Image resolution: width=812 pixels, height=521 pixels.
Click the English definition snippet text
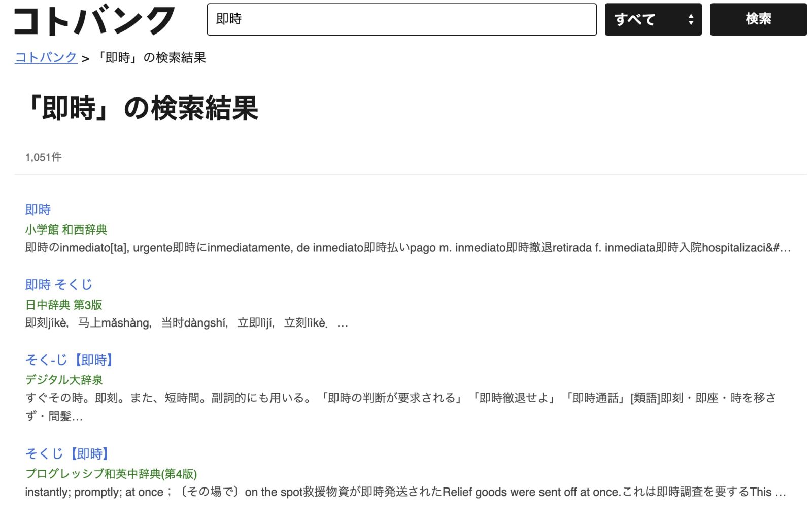click(x=405, y=492)
